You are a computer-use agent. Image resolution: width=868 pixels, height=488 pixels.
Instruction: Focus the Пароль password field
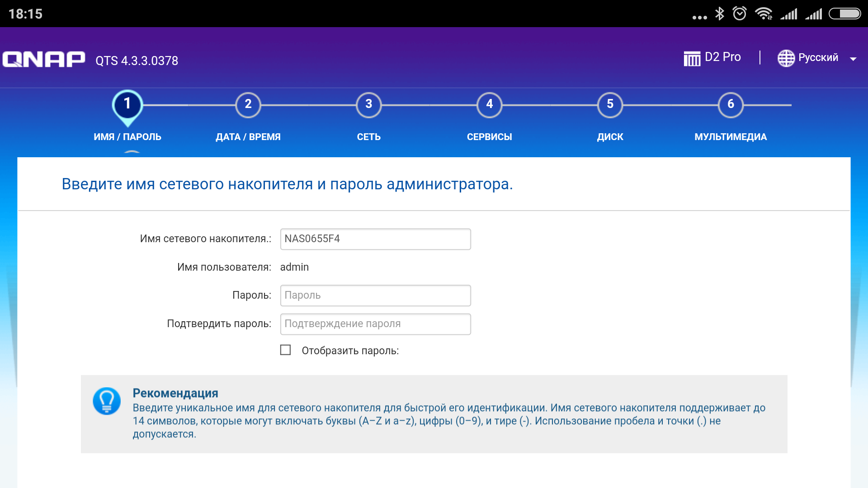pos(375,296)
